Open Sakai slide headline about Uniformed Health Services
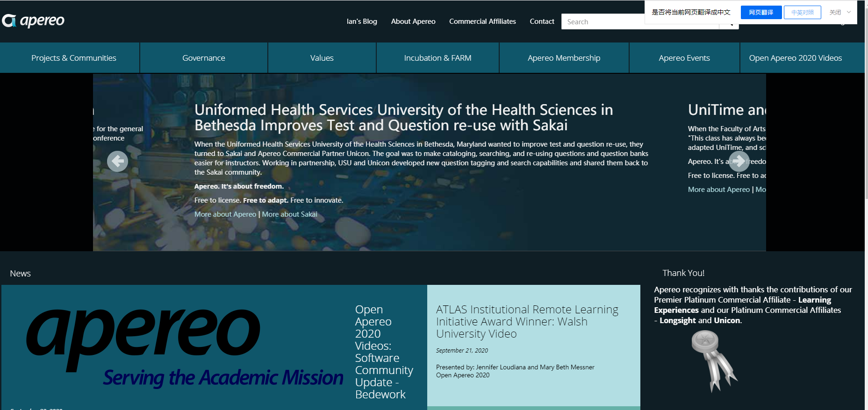 [404, 117]
